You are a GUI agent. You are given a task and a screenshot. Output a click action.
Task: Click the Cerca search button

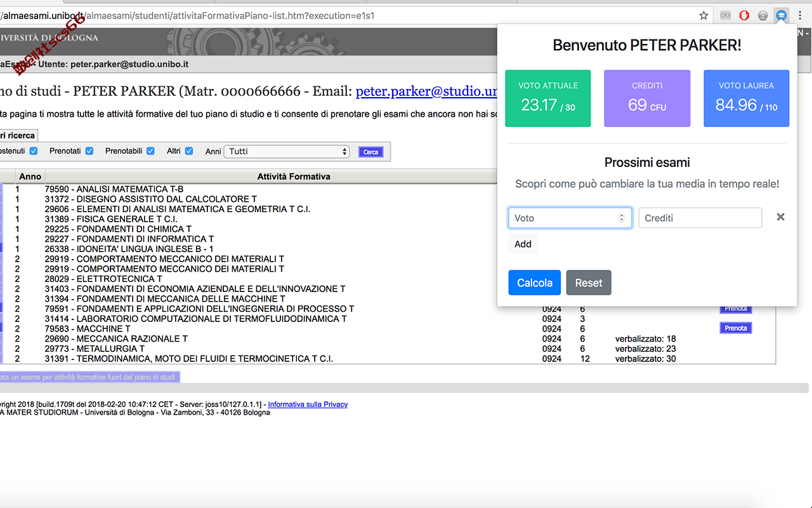pos(370,152)
